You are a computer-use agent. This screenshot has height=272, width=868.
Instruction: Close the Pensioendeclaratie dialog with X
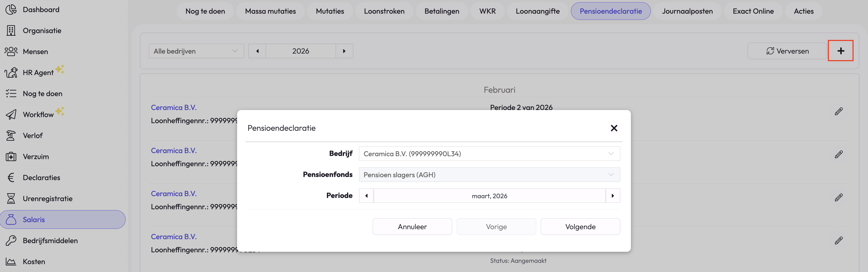pyautogui.click(x=614, y=128)
